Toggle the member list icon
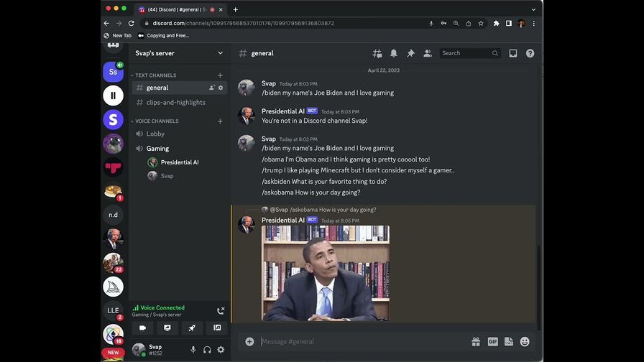The image size is (644, 362). coord(428,53)
